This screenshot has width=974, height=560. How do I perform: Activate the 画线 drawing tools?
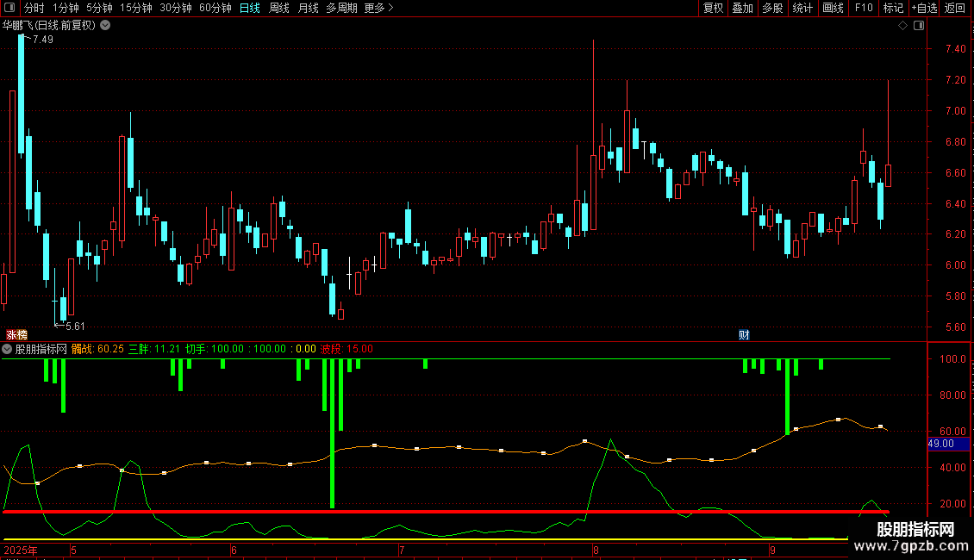(833, 8)
